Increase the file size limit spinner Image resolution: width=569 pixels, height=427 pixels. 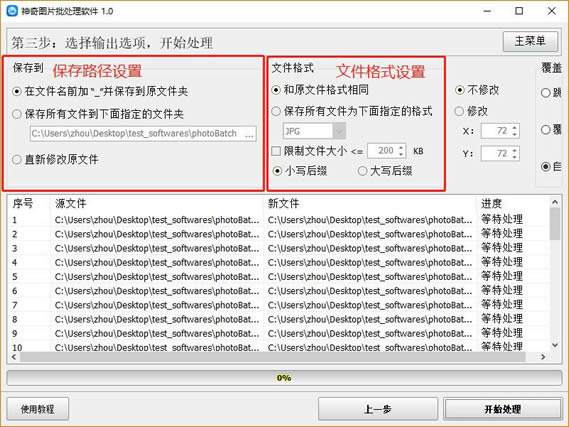[x=401, y=147]
